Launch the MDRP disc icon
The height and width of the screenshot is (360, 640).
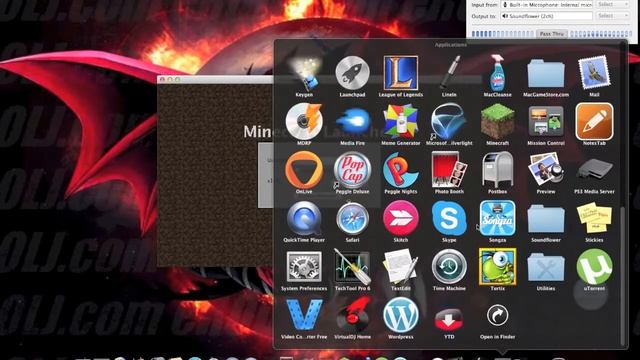tap(304, 122)
